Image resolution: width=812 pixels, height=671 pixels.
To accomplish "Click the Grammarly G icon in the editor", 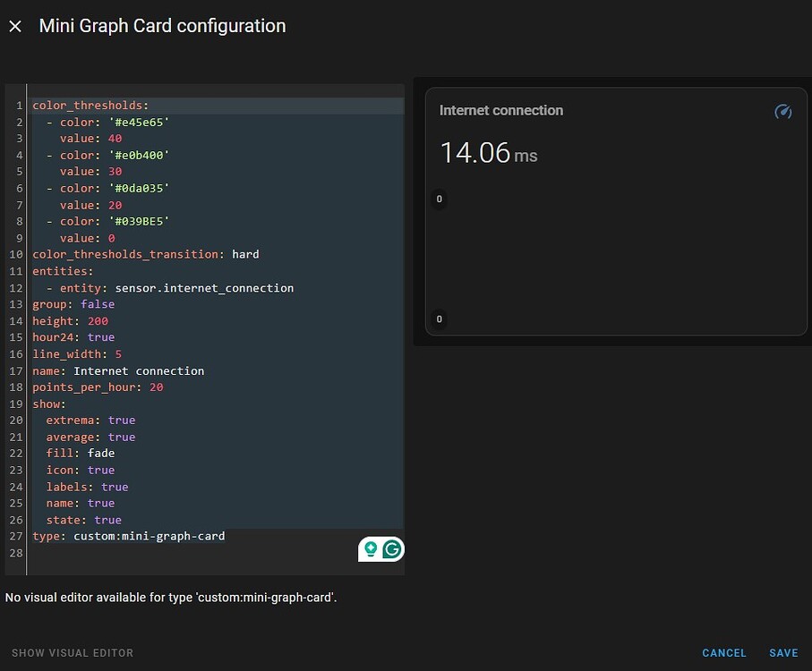I will (391, 548).
